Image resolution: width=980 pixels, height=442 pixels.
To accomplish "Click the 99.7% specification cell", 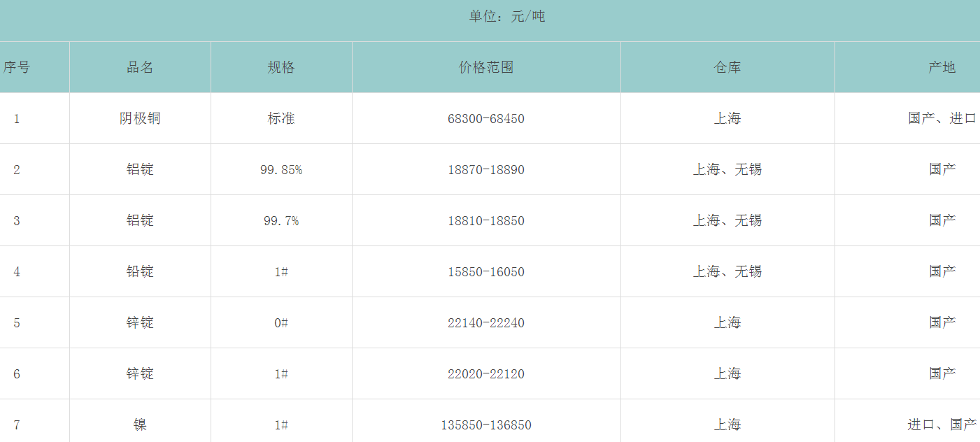I will [x=281, y=221].
